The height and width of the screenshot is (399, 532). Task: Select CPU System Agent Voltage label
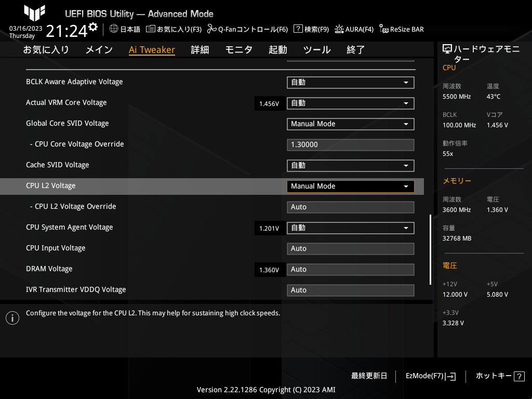pos(69,228)
